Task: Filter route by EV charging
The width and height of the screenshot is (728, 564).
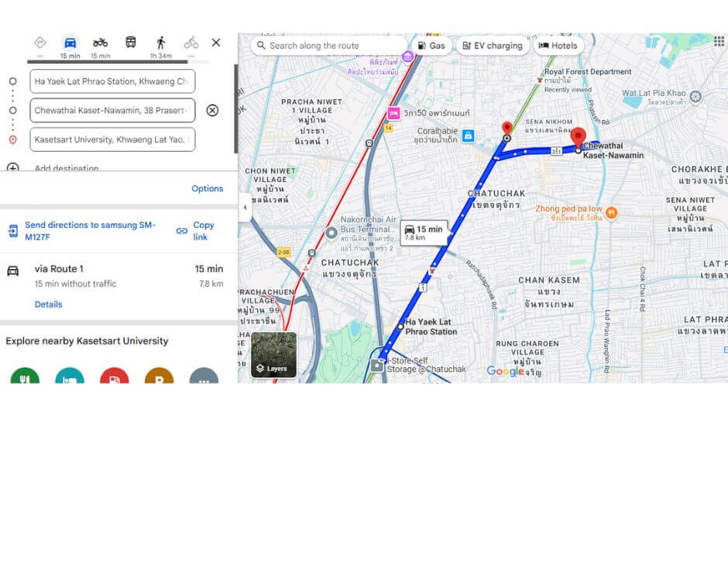Action: click(x=493, y=46)
